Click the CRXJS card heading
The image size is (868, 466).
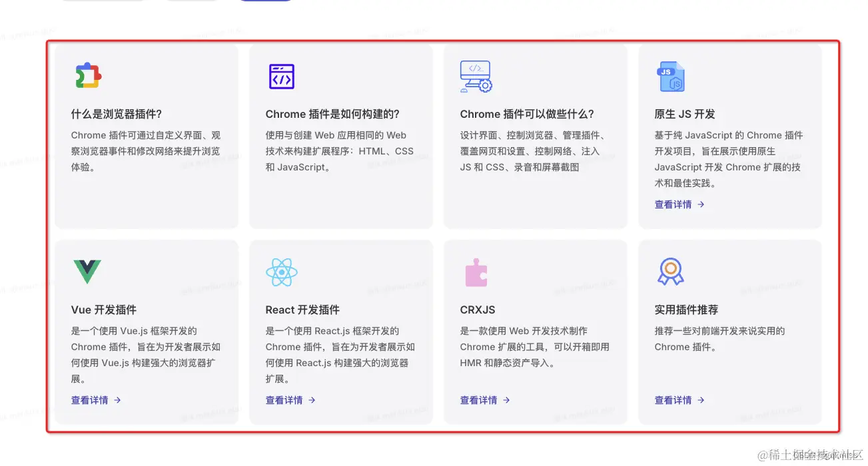[x=478, y=310]
